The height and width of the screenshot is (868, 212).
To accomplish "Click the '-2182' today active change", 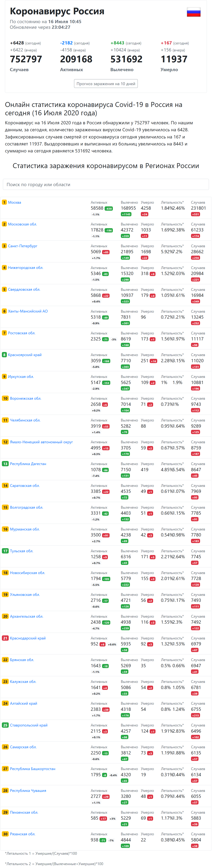I will pyautogui.click(x=67, y=43).
